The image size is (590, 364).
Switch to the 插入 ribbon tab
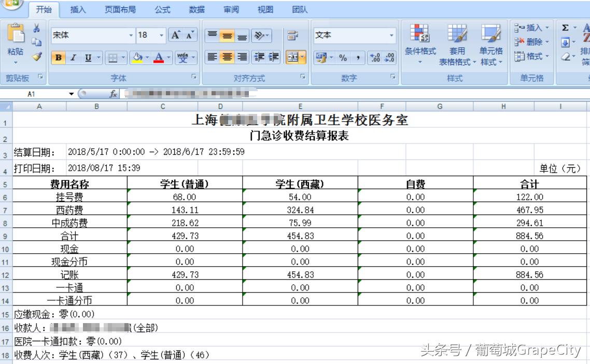[x=78, y=9]
